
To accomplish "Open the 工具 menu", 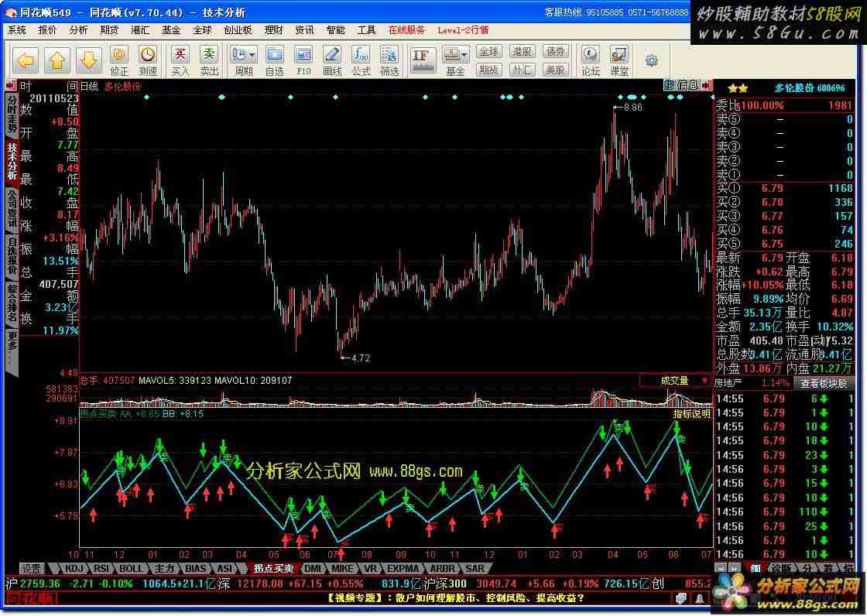I will pyautogui.click(x=366, y=30).
